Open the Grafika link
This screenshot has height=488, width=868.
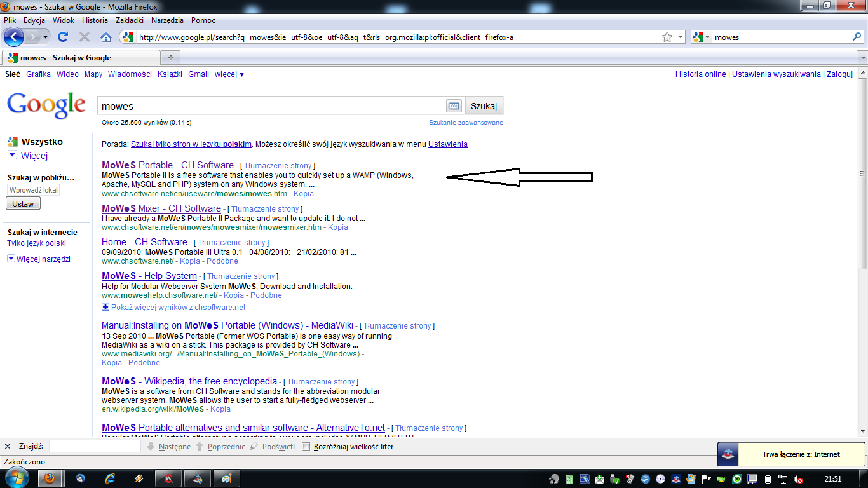click(38, 74)
